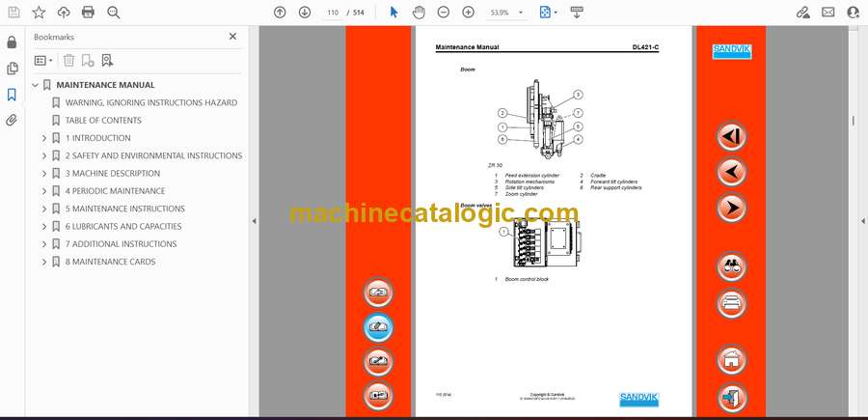Select the MAINTENANCE MANUAL bookmark
Image resolution: width=868 pixels, height=420 pixels.
pyautogui.click(x=105, y=85)
